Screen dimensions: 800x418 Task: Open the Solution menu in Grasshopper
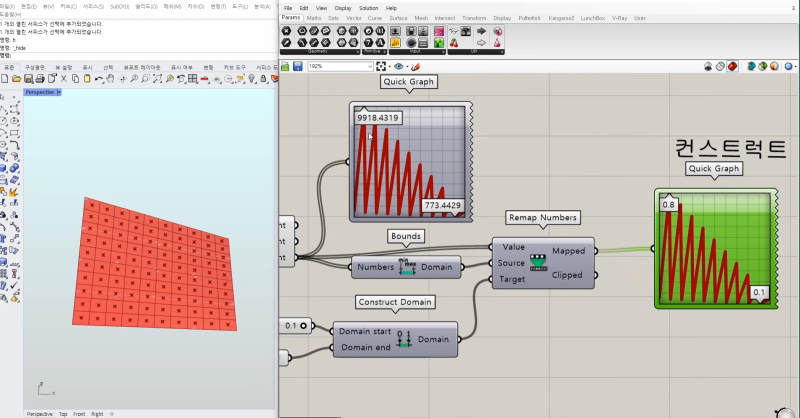click(369, 8)
